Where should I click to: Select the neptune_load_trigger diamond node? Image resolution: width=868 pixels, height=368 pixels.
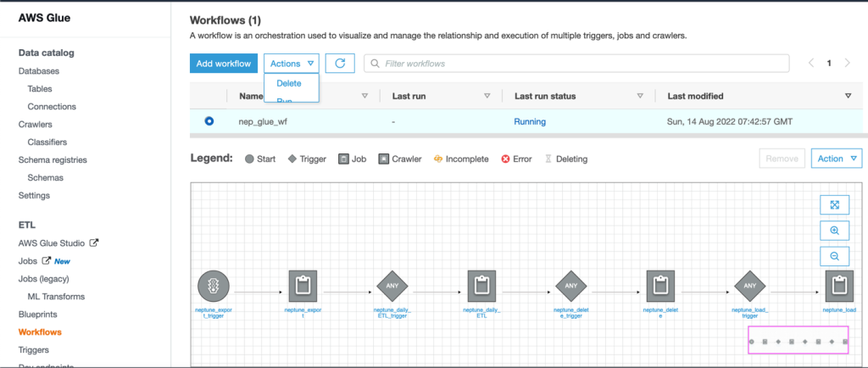749,286
